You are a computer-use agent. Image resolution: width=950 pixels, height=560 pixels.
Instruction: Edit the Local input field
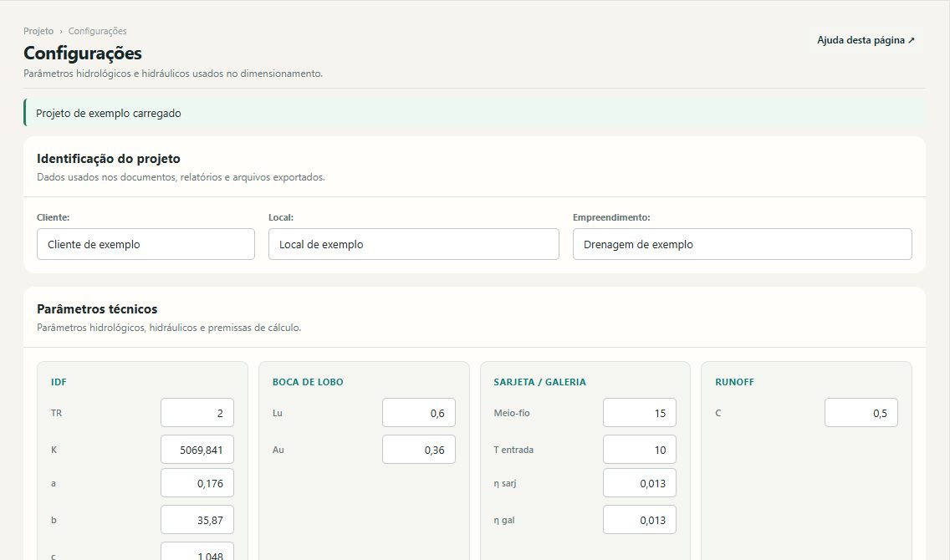point(414,244)
